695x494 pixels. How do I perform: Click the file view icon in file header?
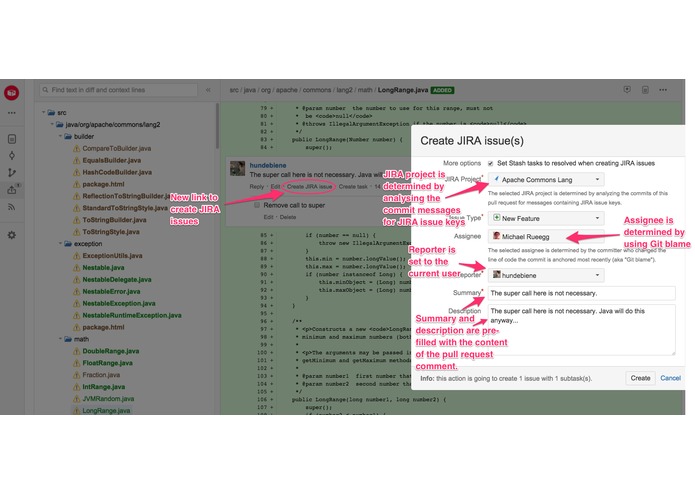tap(645, 90)
